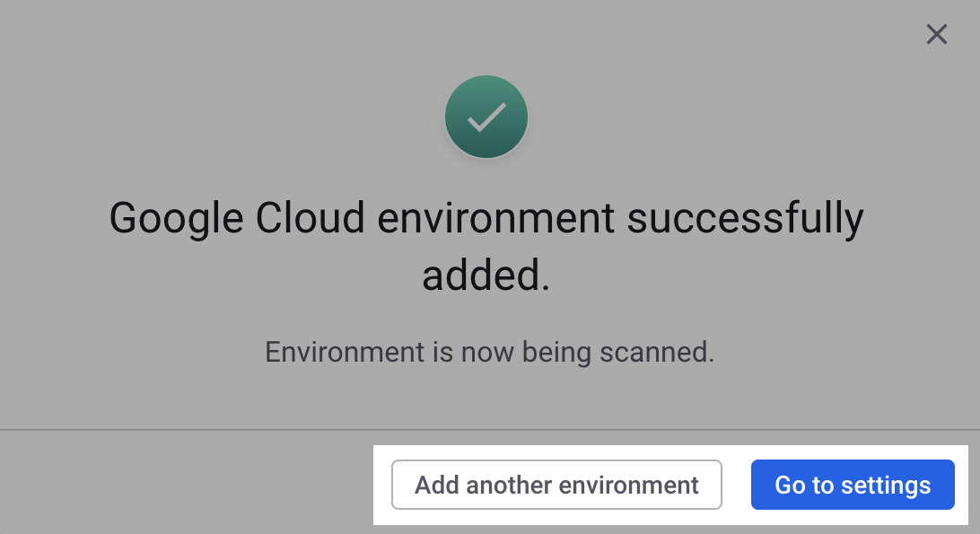
Task: Open settings via the blue button
Action: tap(853, 486)
